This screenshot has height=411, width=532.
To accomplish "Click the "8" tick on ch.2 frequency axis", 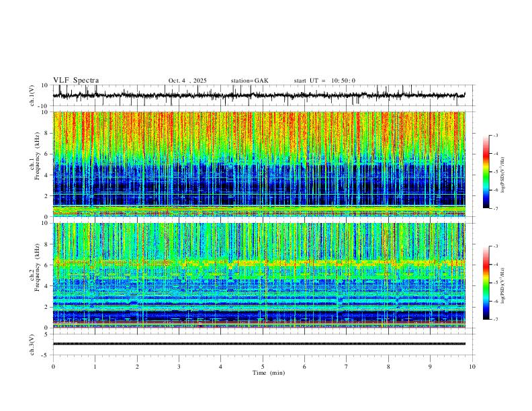I will tap(47, 244).
